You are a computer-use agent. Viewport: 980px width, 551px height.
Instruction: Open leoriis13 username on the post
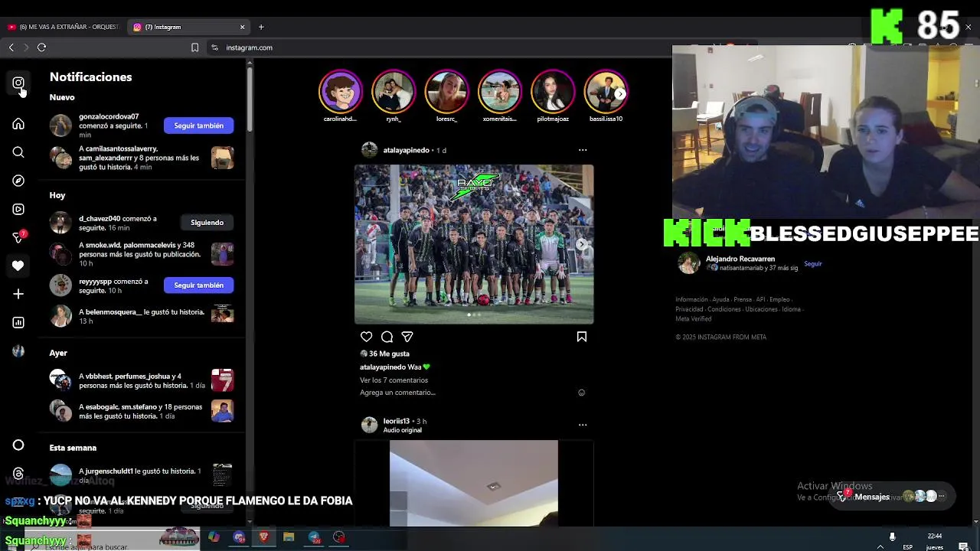397,421
